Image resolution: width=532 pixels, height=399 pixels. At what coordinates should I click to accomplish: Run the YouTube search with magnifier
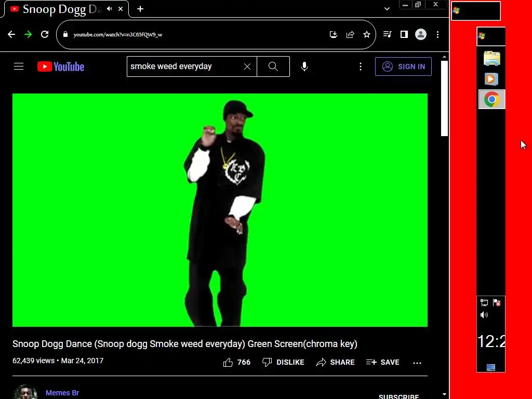click(x=273, y=66)
